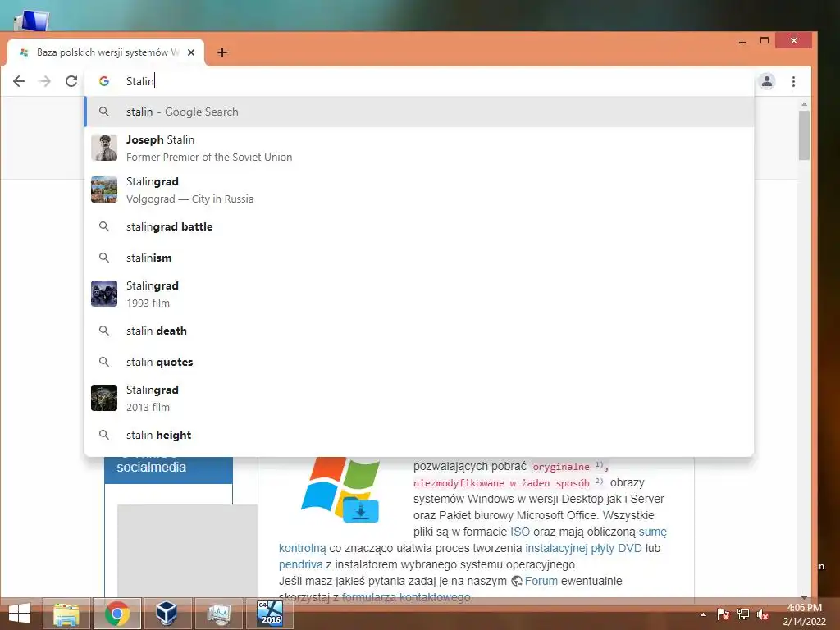Select the 'stalin quotes' suggestion
This screenshot has height=630, width=840.
coord(419,362)
